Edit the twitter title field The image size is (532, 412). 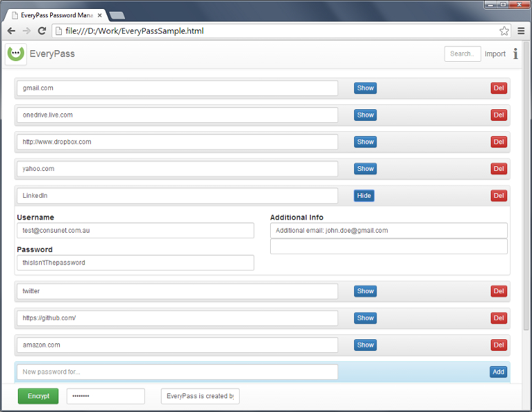click(177, 291)
